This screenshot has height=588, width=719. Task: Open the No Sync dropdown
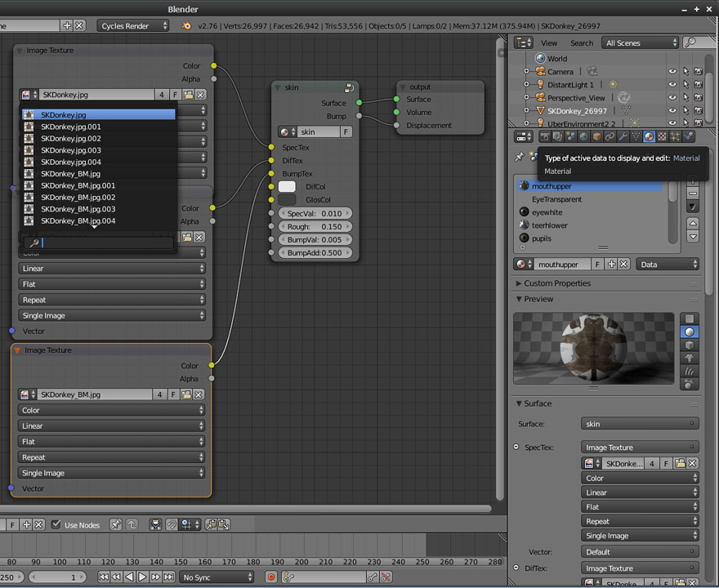(216, 577)
